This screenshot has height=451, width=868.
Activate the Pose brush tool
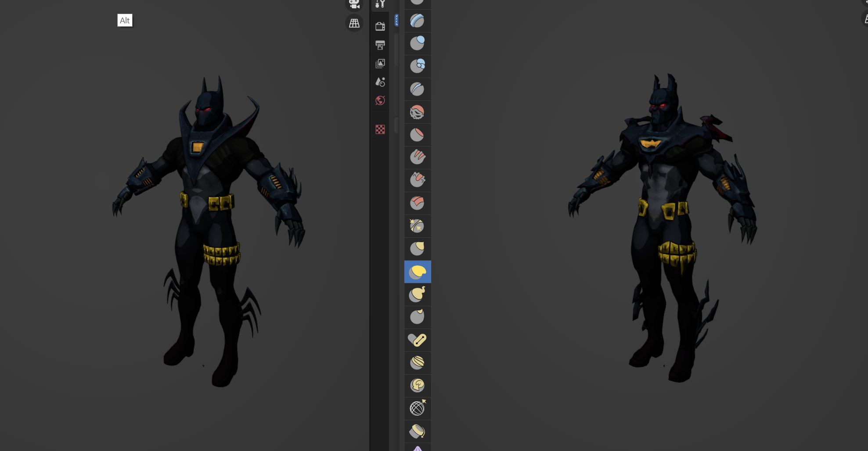click(417, 340)
